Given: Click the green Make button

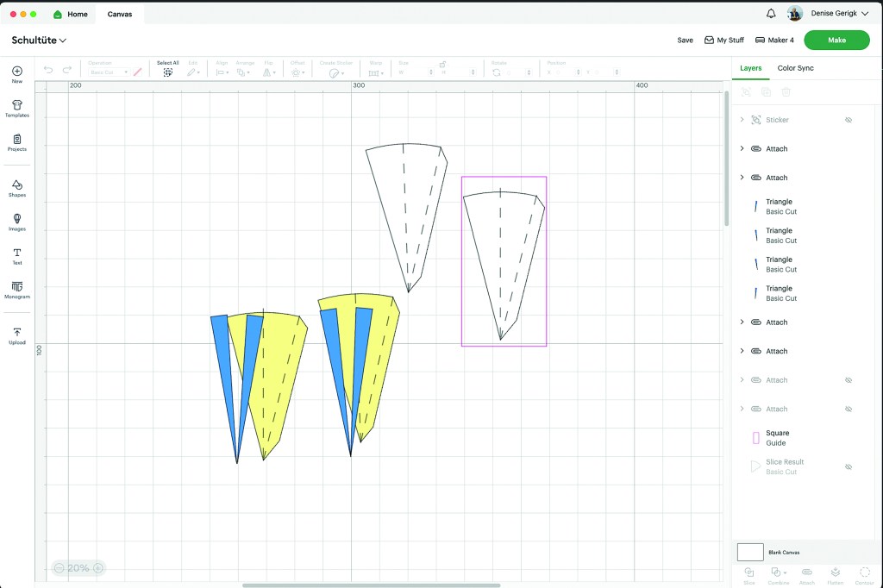Looking at the screenshot, I should pos(836,41).
